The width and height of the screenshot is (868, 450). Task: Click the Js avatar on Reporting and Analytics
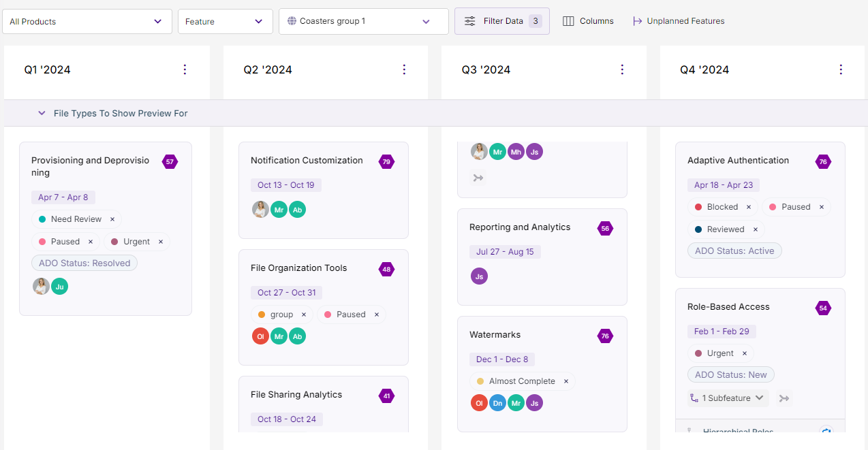pos(479,276)
